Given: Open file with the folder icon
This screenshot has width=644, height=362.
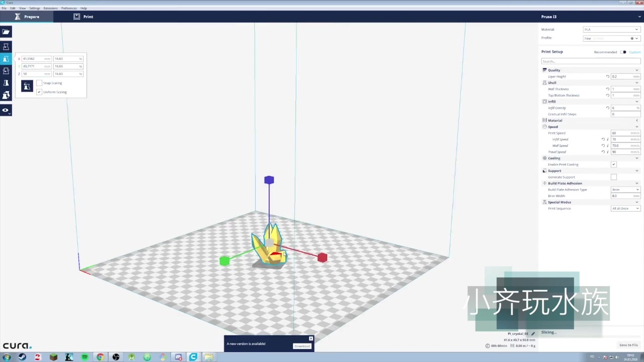Looking at the screenshot, I should tap(6, 32).
